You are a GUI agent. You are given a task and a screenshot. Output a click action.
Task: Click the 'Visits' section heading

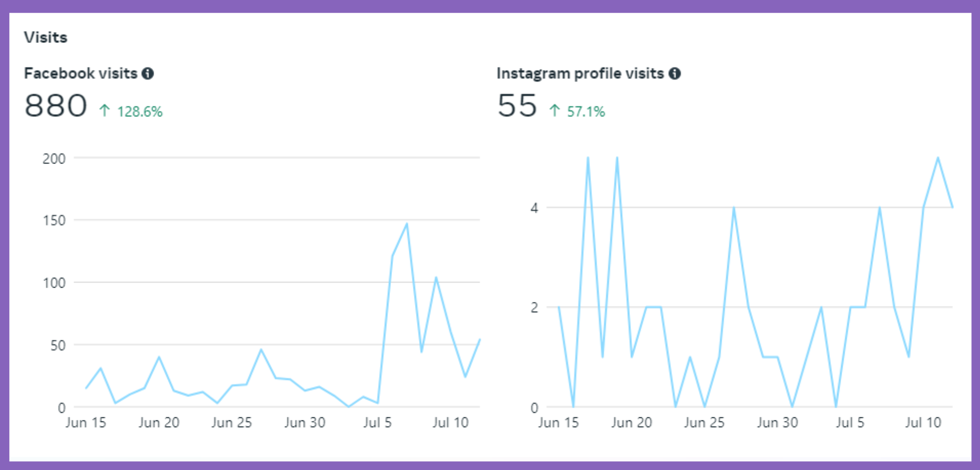tap(45, 37)
